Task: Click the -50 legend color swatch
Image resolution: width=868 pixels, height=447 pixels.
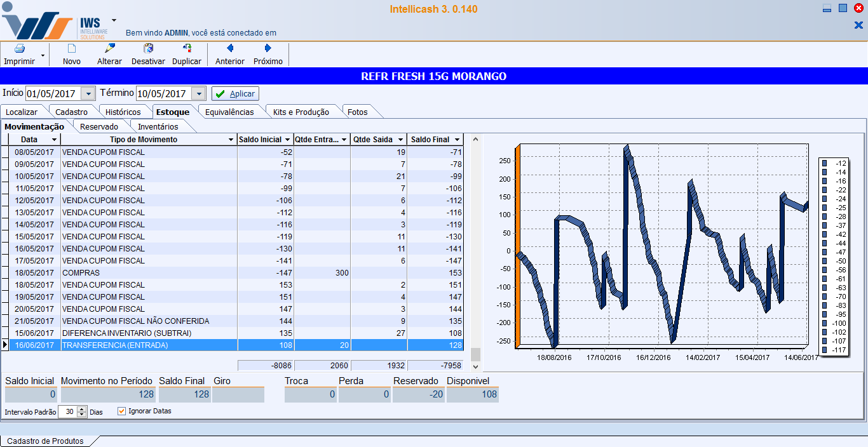Action: [825, 261]
